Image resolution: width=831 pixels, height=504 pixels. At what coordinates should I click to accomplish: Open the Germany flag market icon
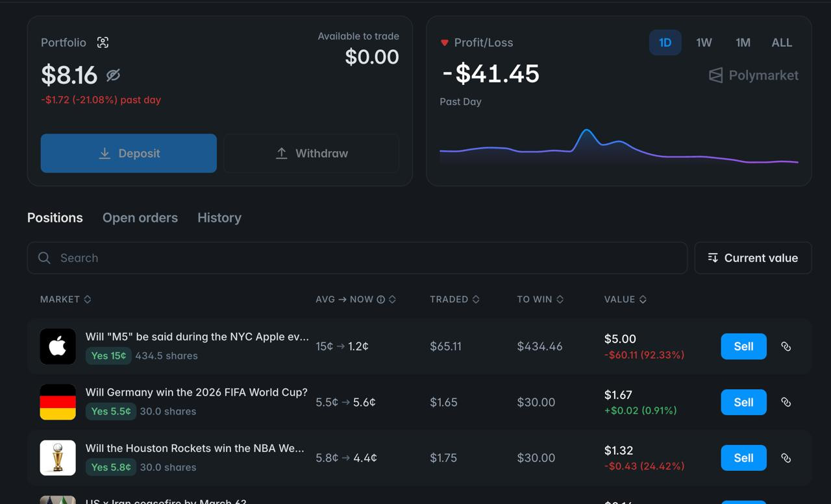[x=58, y=402]
